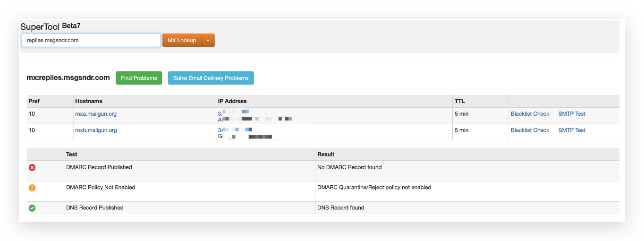Screen dimensions: 644x241
Task: Click the IP address link for mxa.mailgun.org
Action: 233,113
